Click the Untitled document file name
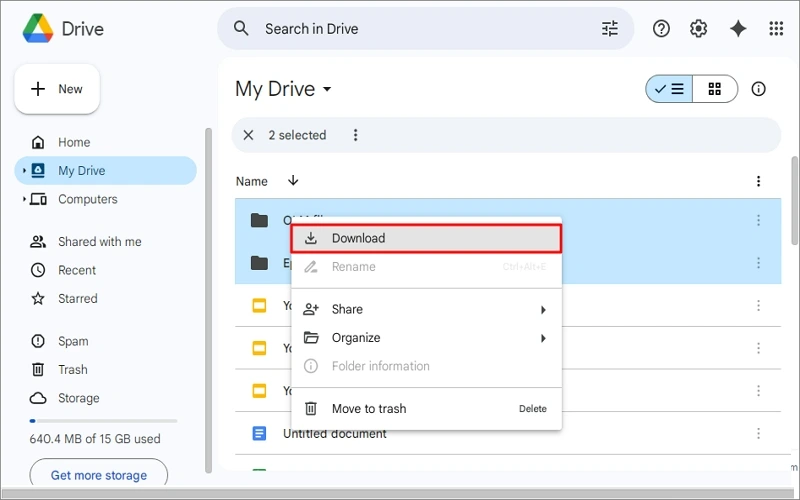800x500 pixels. [x=335, y=434]
